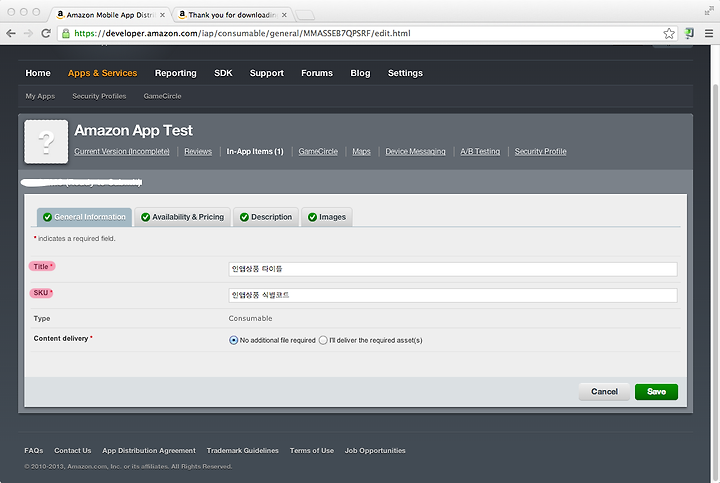The height and width of the screenshot is (483, 720).
Task: Open GameCircle submenu item
Action: (x=163, y=96)
